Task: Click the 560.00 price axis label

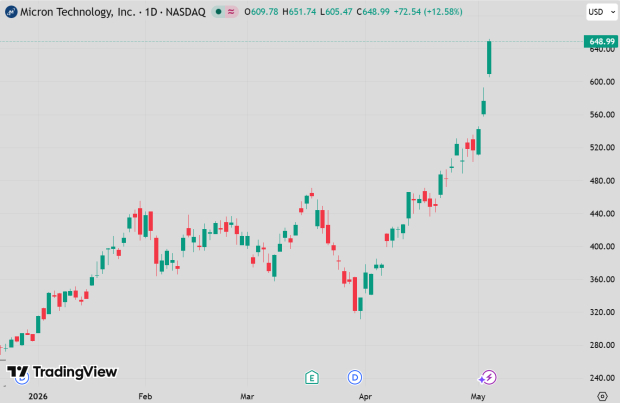Action: 602,115
